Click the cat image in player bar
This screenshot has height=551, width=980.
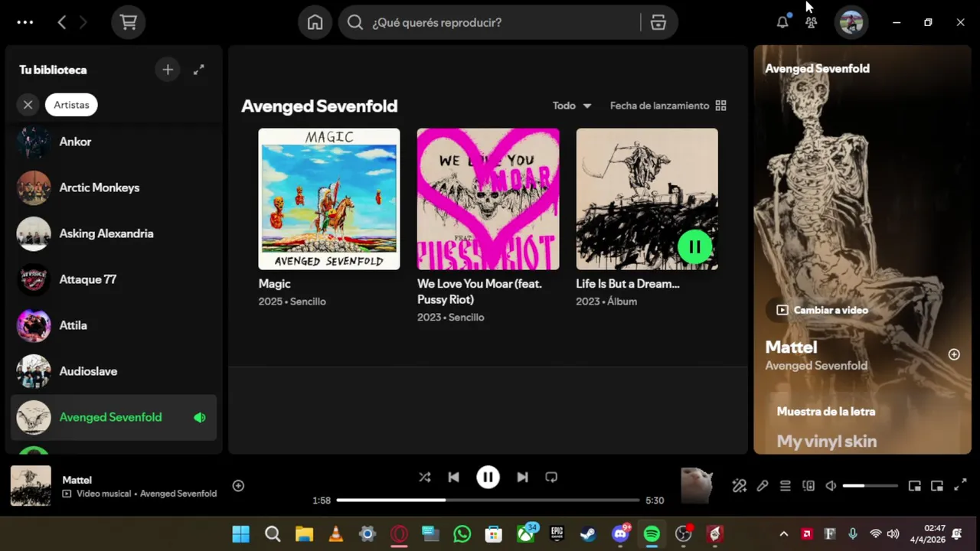pos(697,486)
